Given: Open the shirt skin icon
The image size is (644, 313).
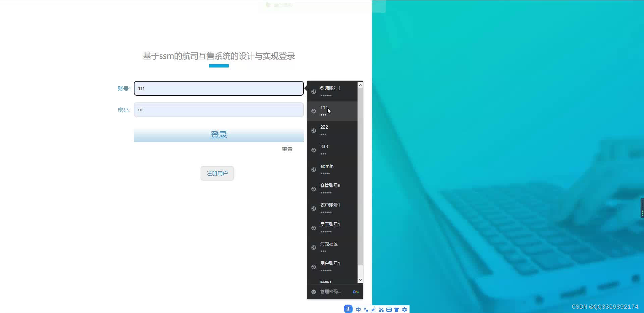Looking at the screenshot, I should pos(397,310).
